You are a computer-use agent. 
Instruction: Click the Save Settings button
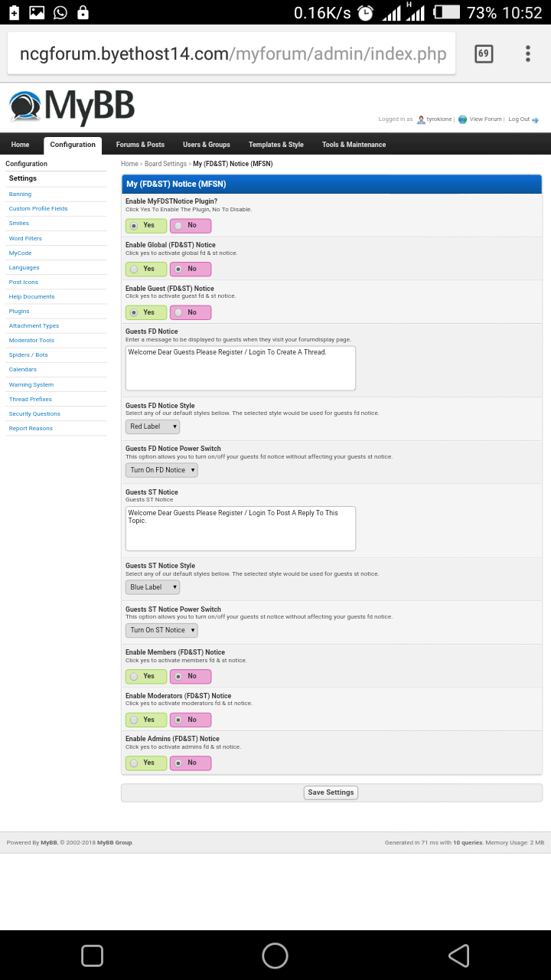coord(331,792)
